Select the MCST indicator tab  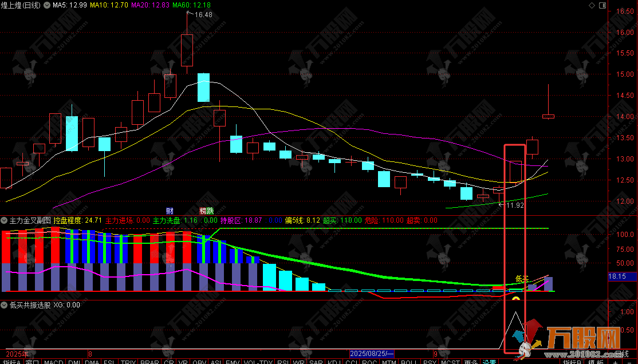coord(450,362)
